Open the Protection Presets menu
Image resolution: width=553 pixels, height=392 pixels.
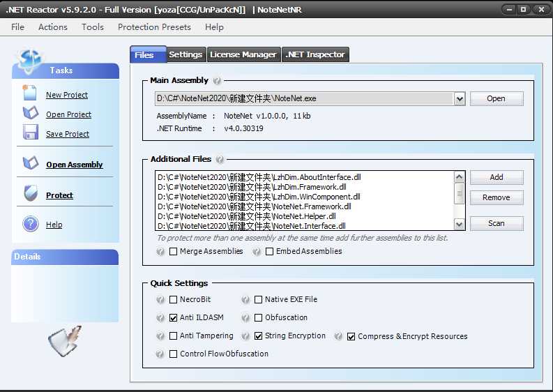pyautogui.click(x=154, y=27)
